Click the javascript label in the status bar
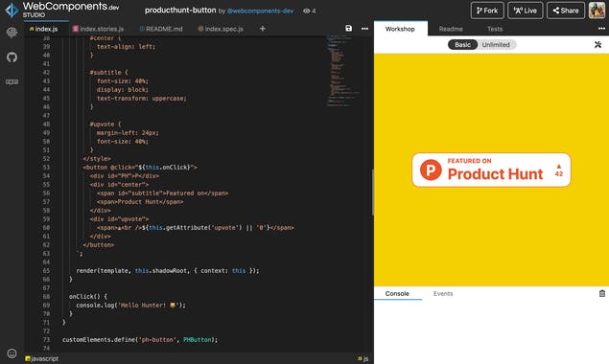This screenshot has width=609, height=364. click(42, 359)
